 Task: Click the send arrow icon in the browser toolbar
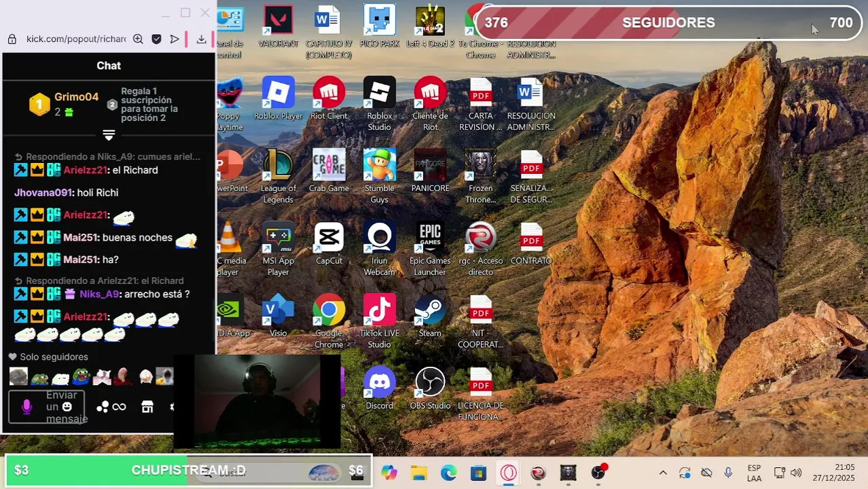(x=175, y=39)
